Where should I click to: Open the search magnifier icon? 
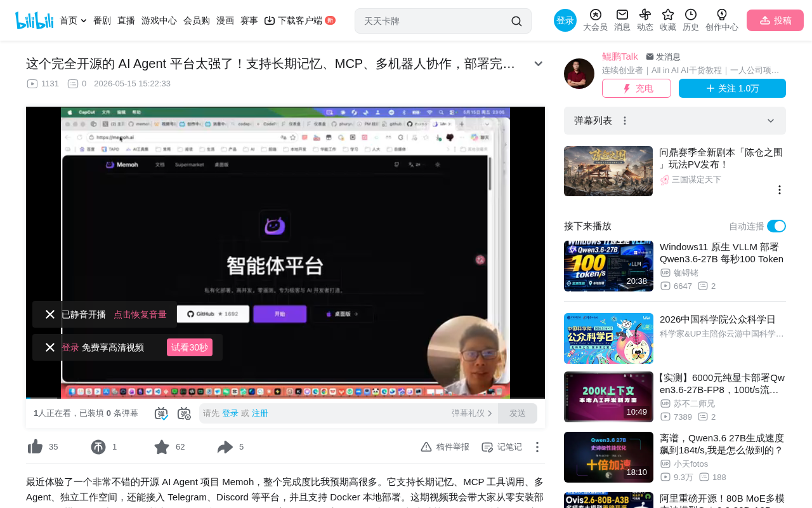click(x=516, y=21)
